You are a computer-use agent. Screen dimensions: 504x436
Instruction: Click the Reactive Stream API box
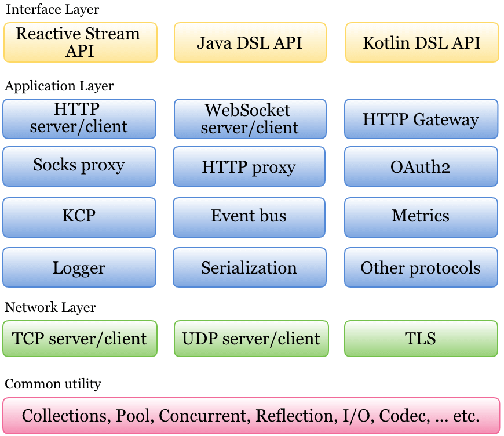click(80, 42)
